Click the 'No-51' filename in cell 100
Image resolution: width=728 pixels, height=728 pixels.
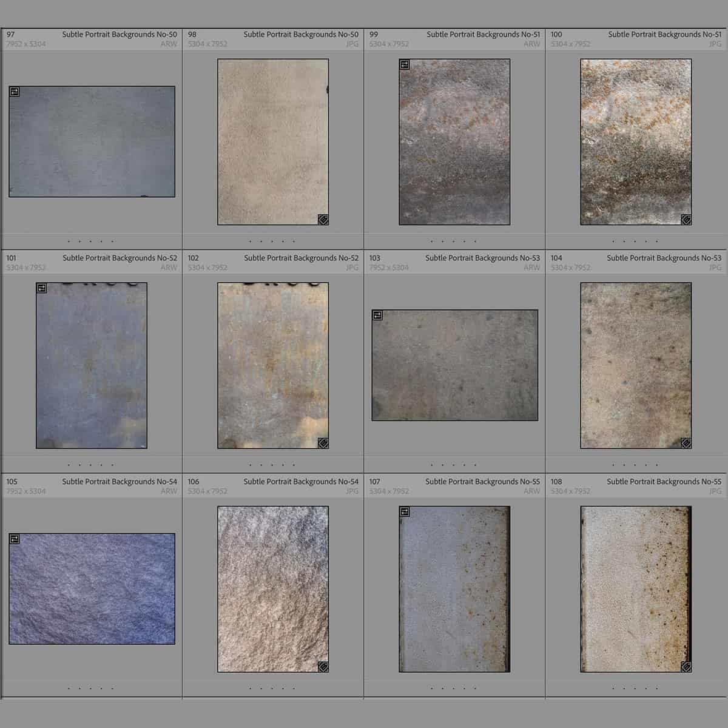coord(665,35)
